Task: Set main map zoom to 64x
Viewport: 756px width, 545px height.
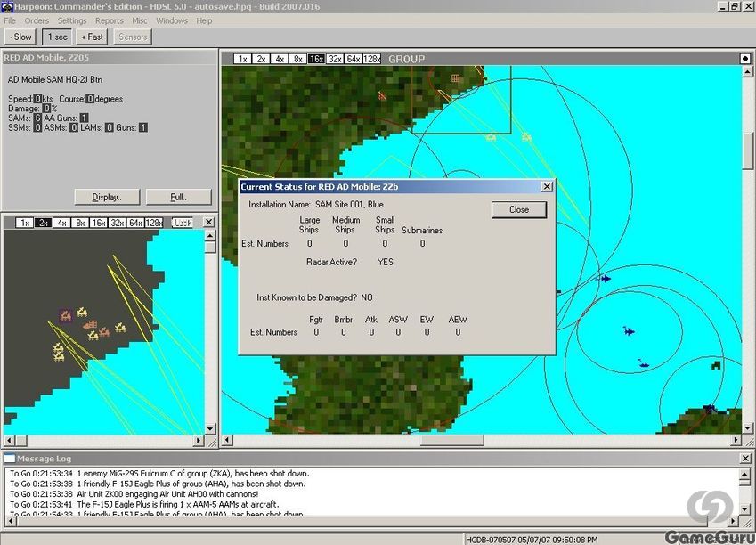Action: coord(353,59)
